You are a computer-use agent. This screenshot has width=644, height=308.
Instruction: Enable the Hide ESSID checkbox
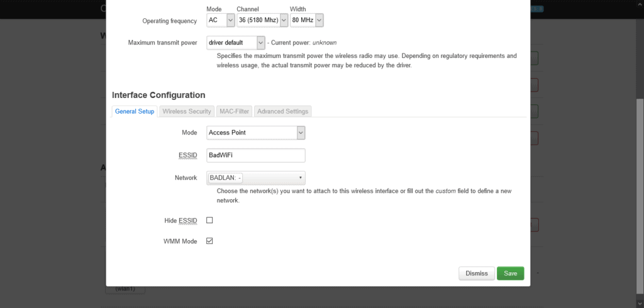(x=209, y=220)
